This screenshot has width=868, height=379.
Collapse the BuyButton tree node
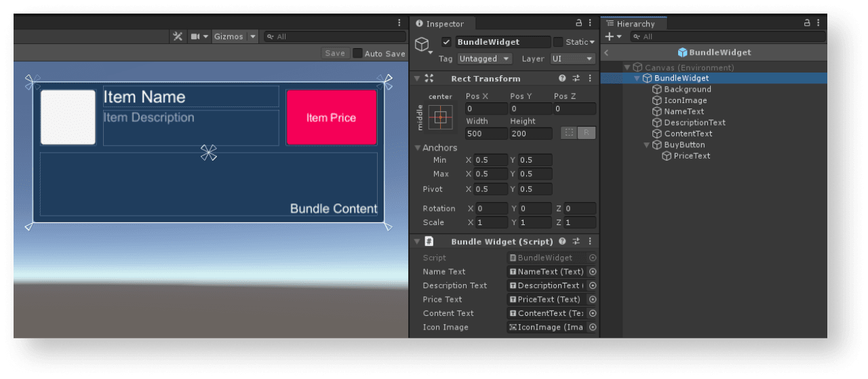point(648,145)
